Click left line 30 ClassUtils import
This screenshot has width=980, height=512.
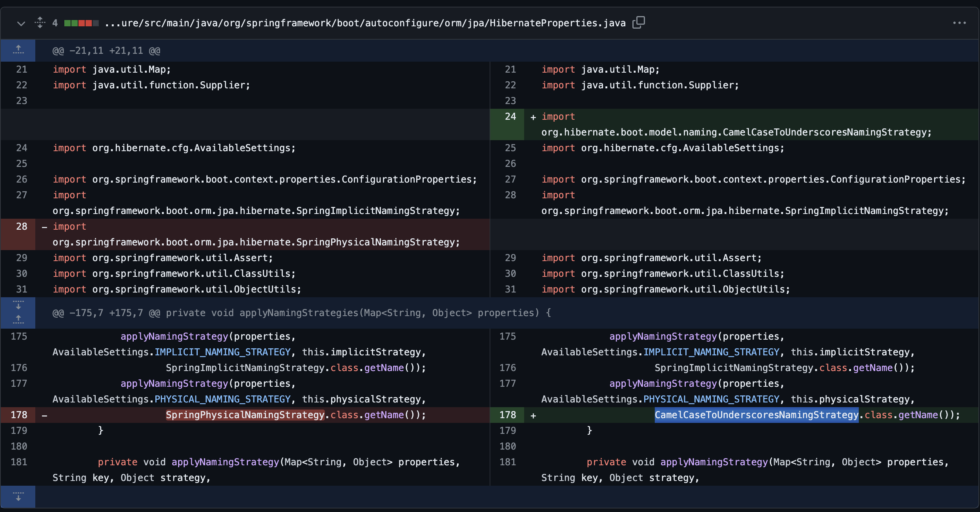[174, 274]
